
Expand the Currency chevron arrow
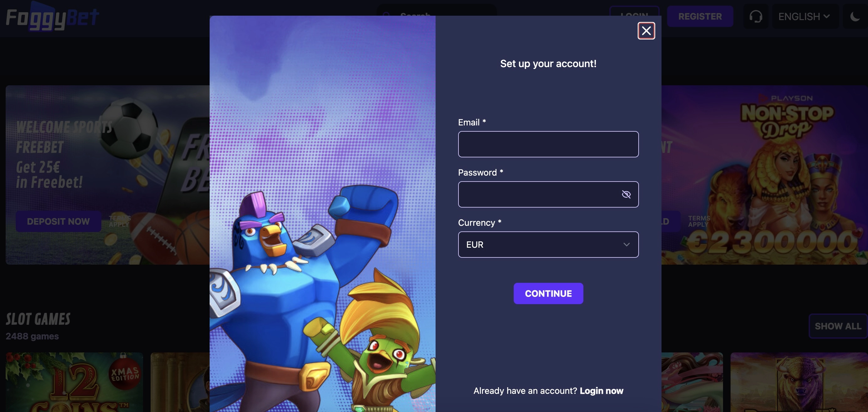click(626, 244)
